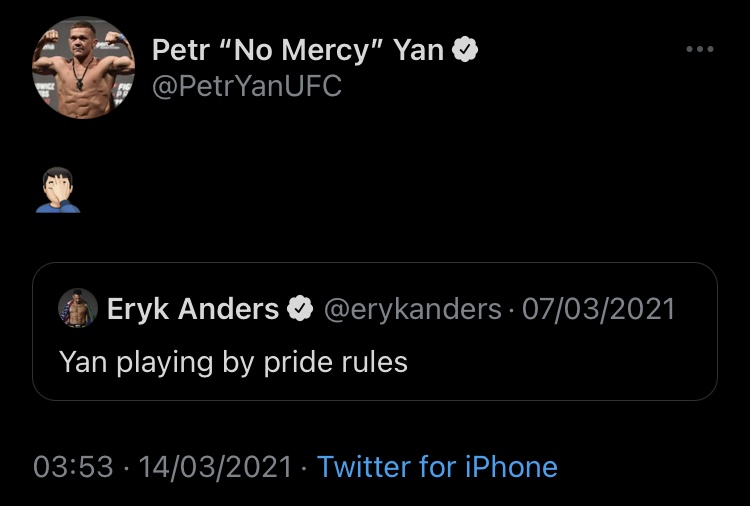Tap the facepalm emoji in the tweet
Viewport: 750px width, 506px height.
point(58,190)
